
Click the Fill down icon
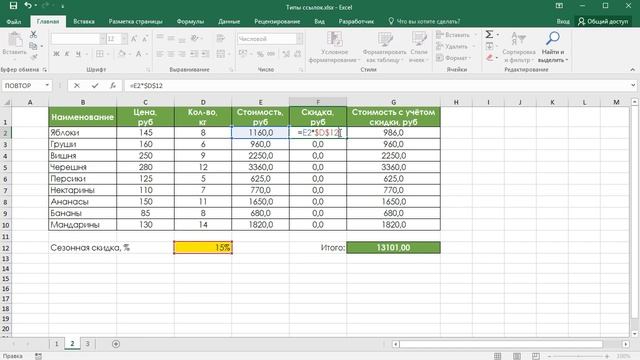tap(490, 46)
